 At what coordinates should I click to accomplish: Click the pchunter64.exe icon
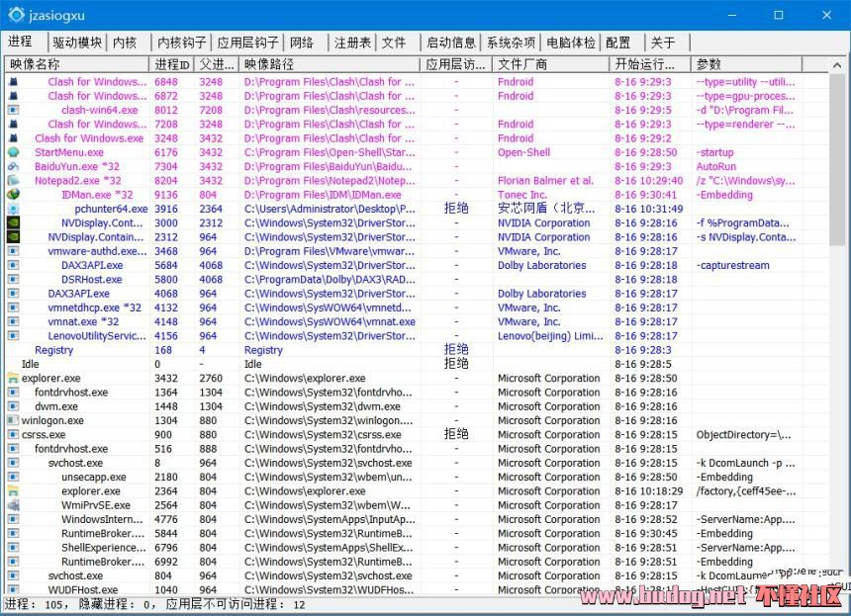click(x=13, y=209)
